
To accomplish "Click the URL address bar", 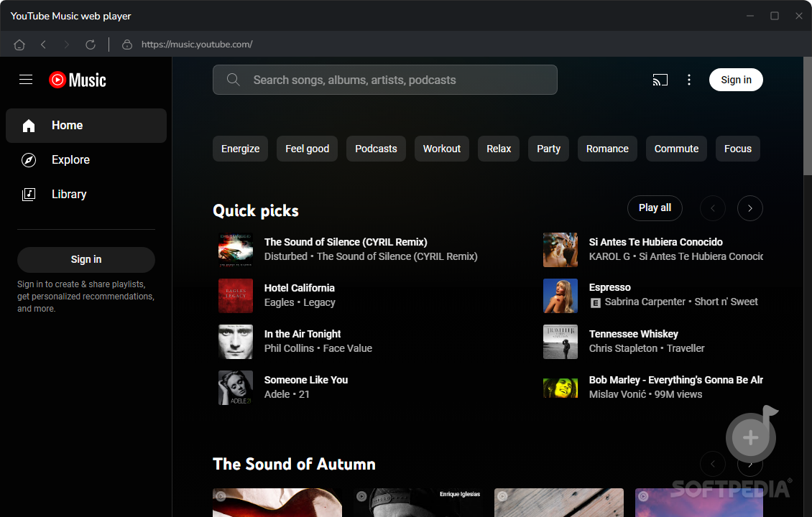I will 197,45.
